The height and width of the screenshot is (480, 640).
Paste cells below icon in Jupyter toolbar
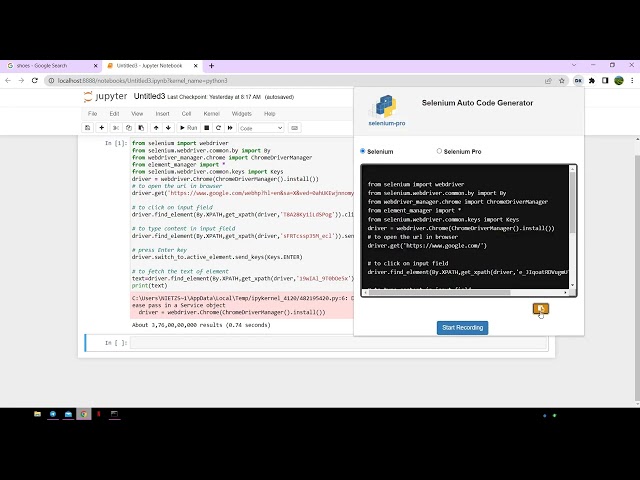pyautogui.click(x=141, y=128)
